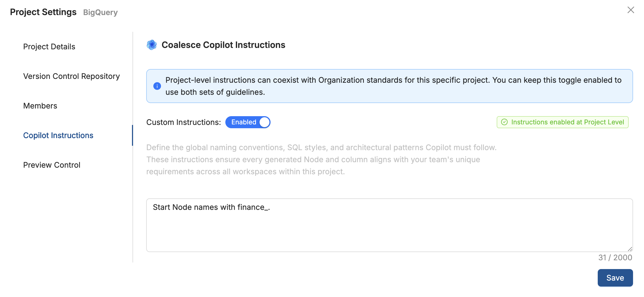This screenshot has width=644, height=297.
Task: Click the Instructions enabled at Project Level badge
Action: click(562, 122)
